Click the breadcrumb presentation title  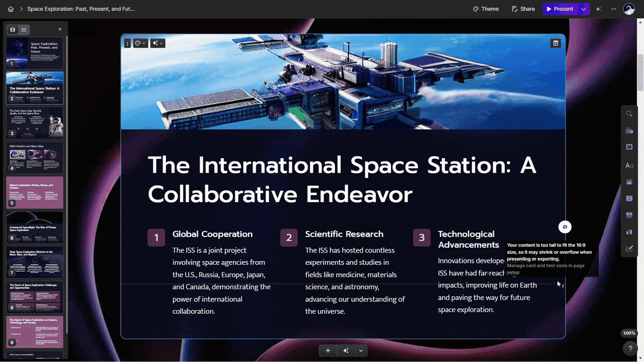click(81, 9)
